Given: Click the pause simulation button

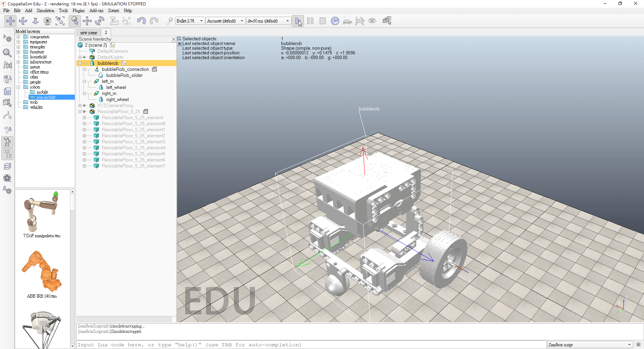Looking at the screenshot, I should pyautogui.click(x=310, y=21).
